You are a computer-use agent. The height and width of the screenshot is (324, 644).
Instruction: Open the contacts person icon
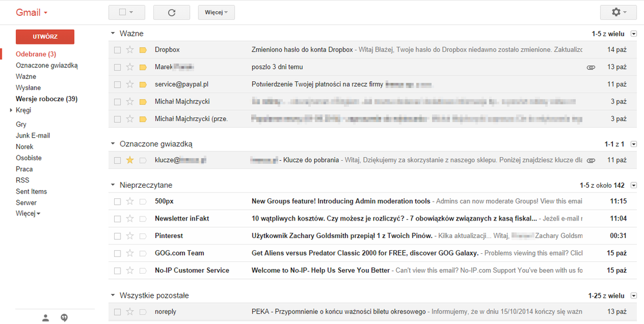point(46,318)
